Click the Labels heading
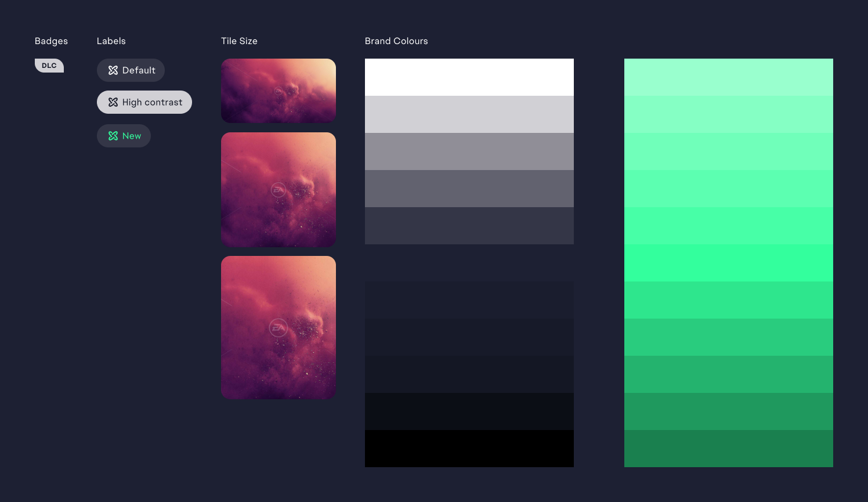The width and height of the screenshot is (868, 502). click(111, 41)
